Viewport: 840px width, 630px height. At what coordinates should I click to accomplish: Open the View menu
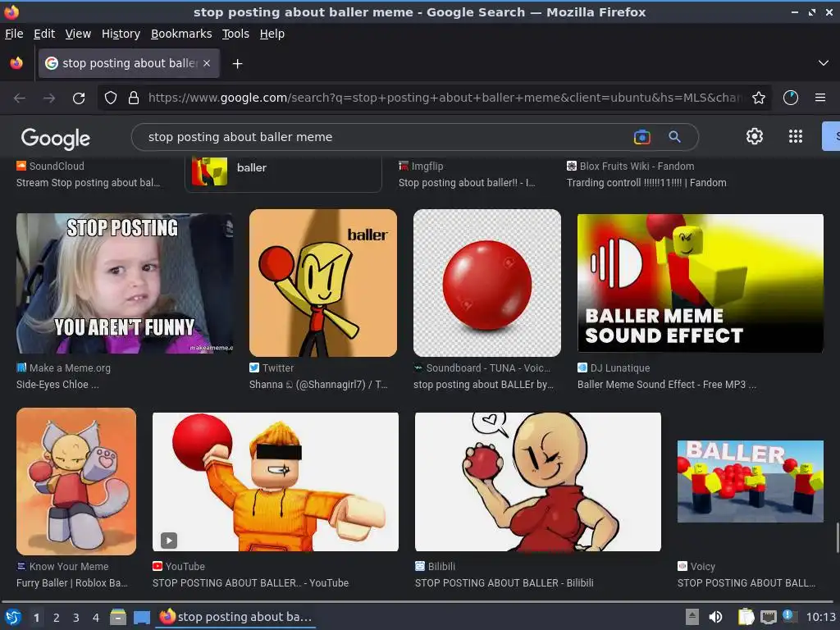click(x=78, y=34)
